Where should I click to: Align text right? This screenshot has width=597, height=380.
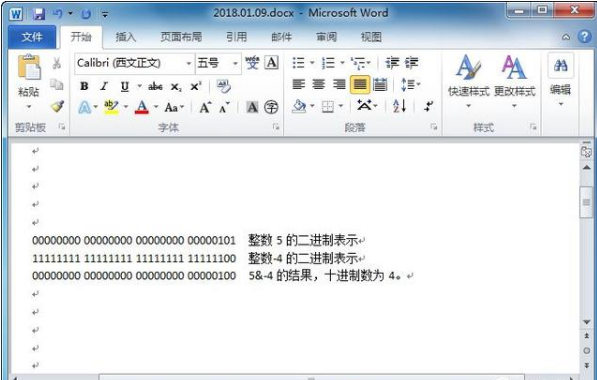pos(339,84)
